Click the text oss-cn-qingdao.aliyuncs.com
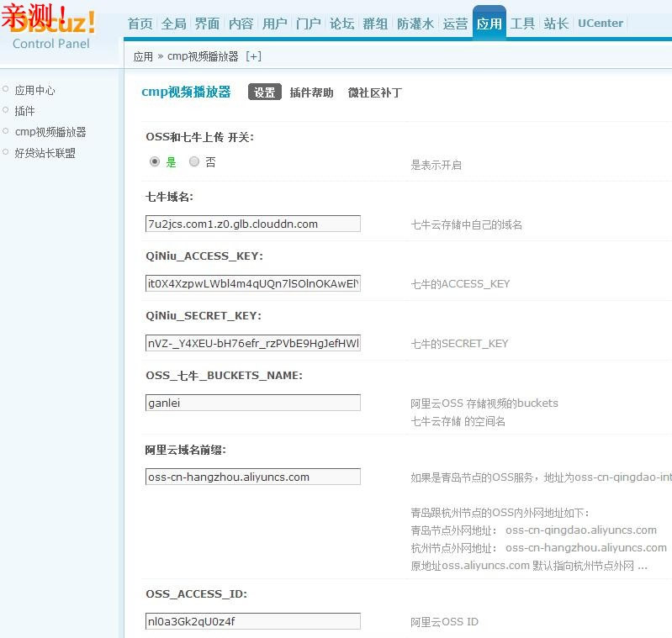The height and width of the screenshot is (638, 672). [x=581, y=530]
